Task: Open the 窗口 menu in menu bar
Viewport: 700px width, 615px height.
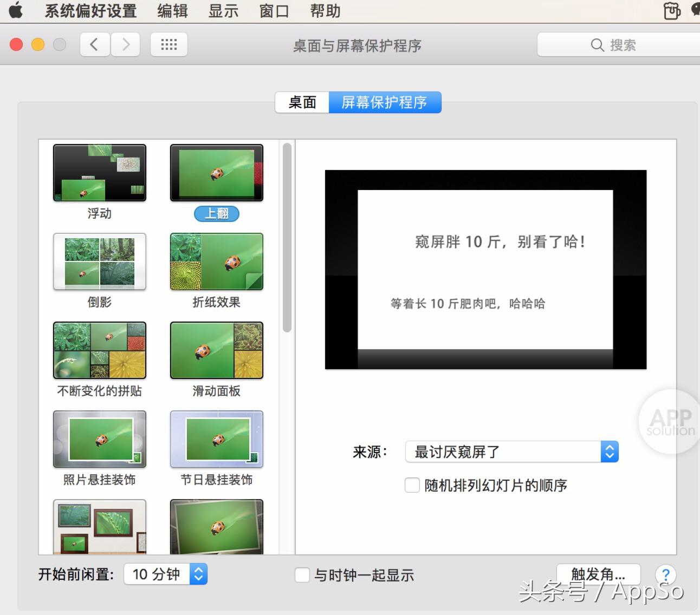Action: [x=274, y=11]
